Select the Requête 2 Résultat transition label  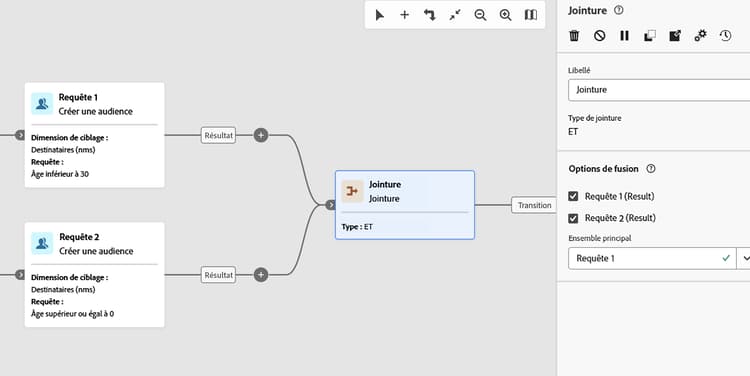click(x=219, y=275)
